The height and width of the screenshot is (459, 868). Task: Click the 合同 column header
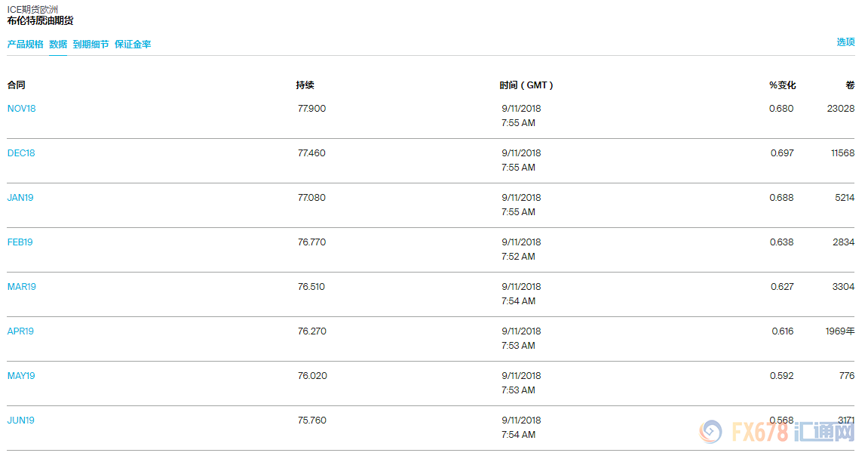tap(16, 85)
